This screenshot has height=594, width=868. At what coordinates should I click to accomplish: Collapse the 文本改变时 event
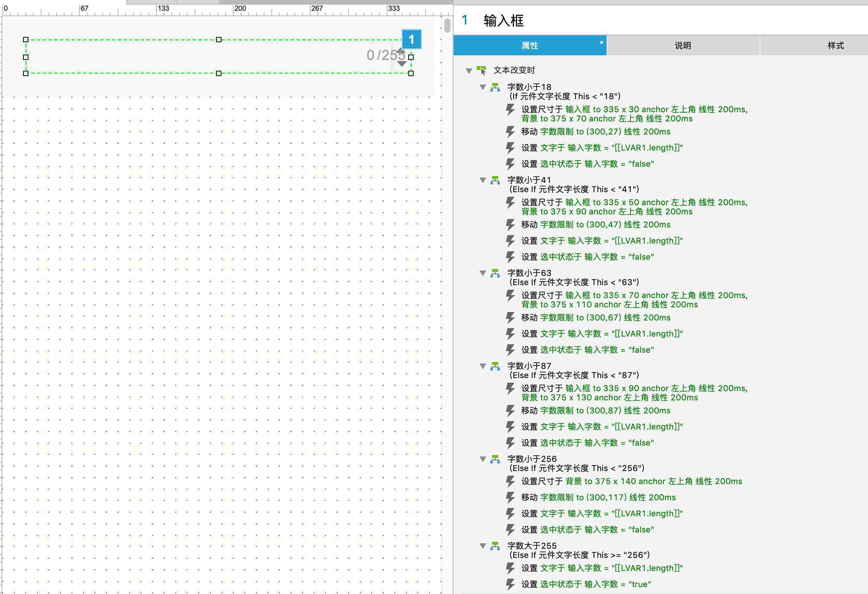point(469,71)
